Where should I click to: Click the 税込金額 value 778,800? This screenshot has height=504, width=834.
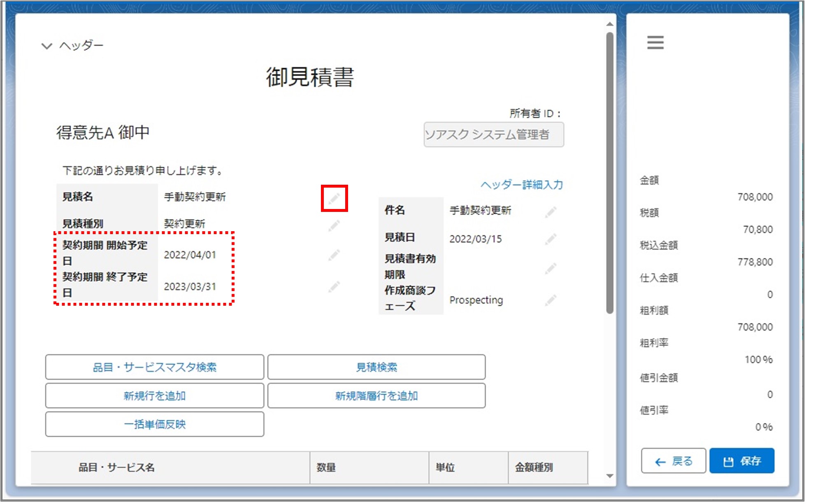click(x=755, y=262)
